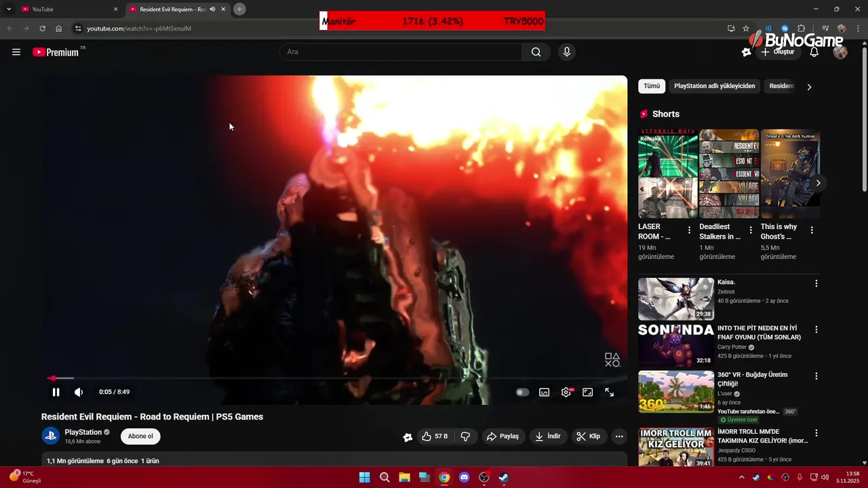Open Windows Start menu

pos(364,477)
